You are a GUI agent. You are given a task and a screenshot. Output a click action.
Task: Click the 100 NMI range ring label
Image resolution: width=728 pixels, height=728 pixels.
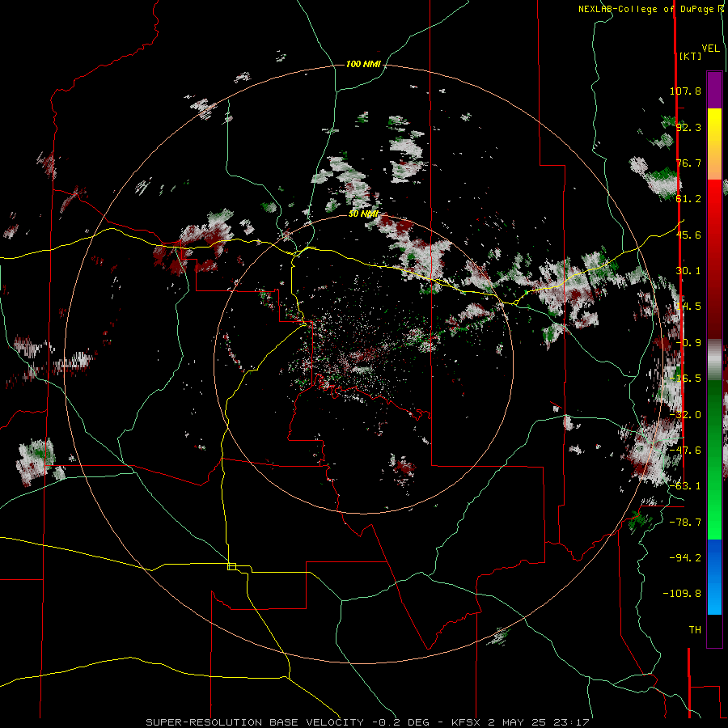[363, 64]
